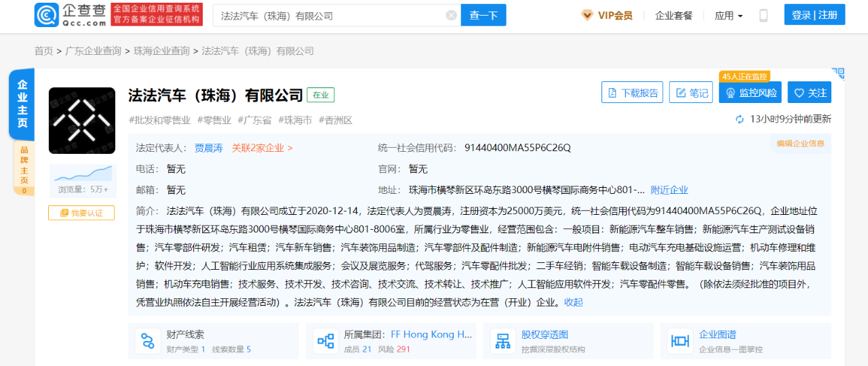Open 笔记 note button
This screenshot has width=868, height=366.
(x=691, y=93)
